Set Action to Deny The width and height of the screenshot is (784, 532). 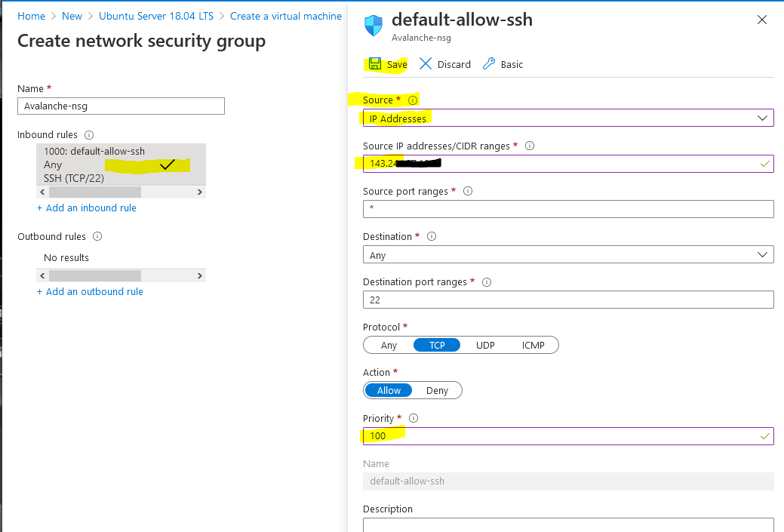437,391
